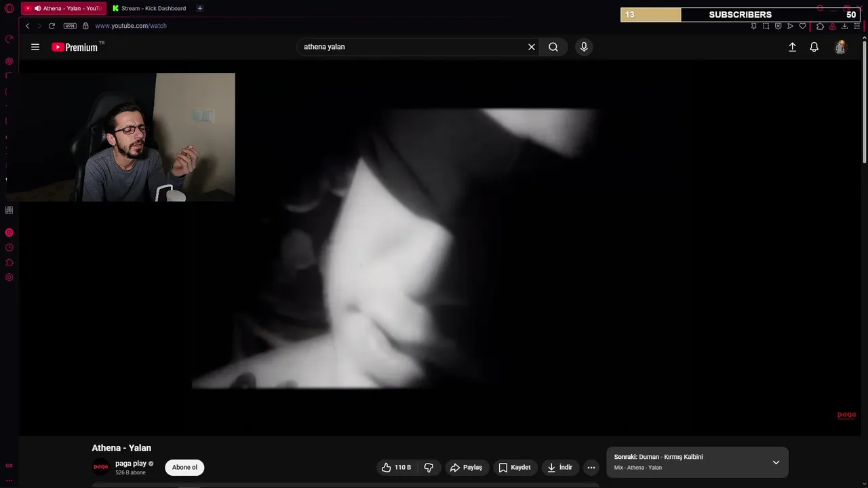Image resolution: width=868 pixels, height=488 pixels.
Task: View site security lock information
Action: coord(85,26)
